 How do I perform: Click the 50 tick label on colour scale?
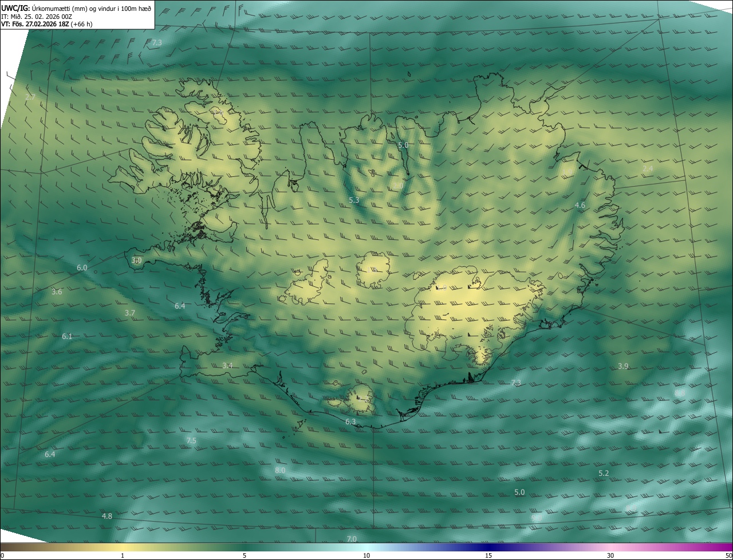(728, 555)
